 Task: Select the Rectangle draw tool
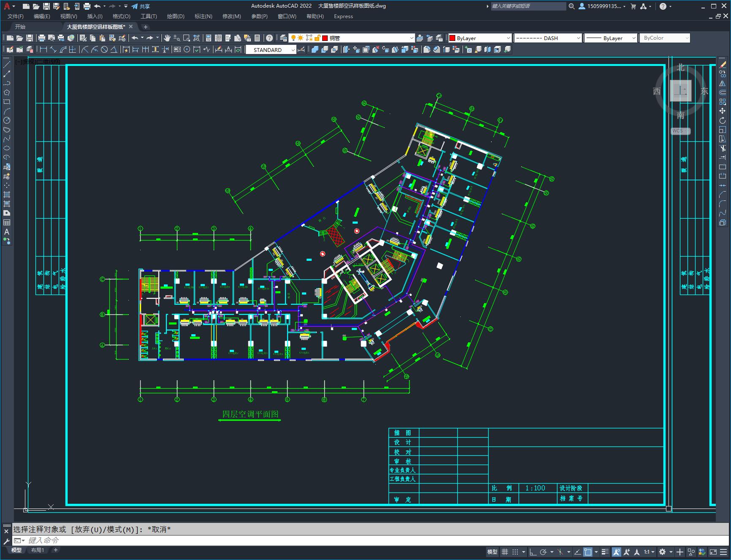point(6,102)
